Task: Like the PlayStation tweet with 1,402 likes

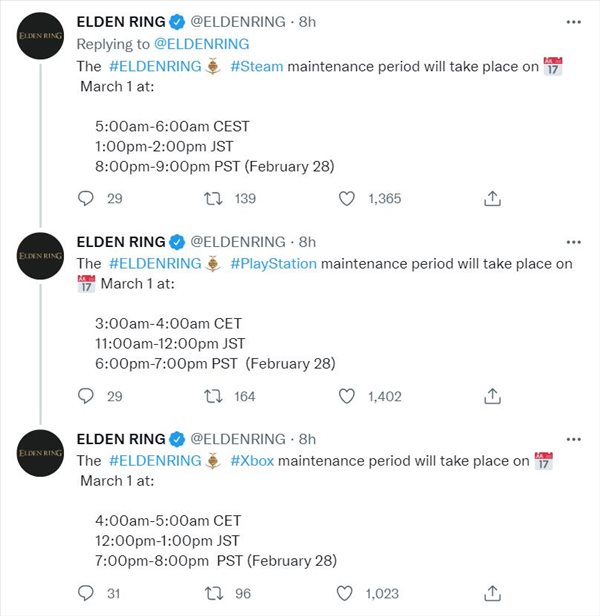Action: point(347,396)
